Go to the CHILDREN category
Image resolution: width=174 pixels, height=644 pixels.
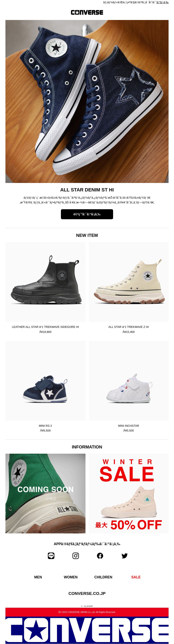tap(103, 577)
